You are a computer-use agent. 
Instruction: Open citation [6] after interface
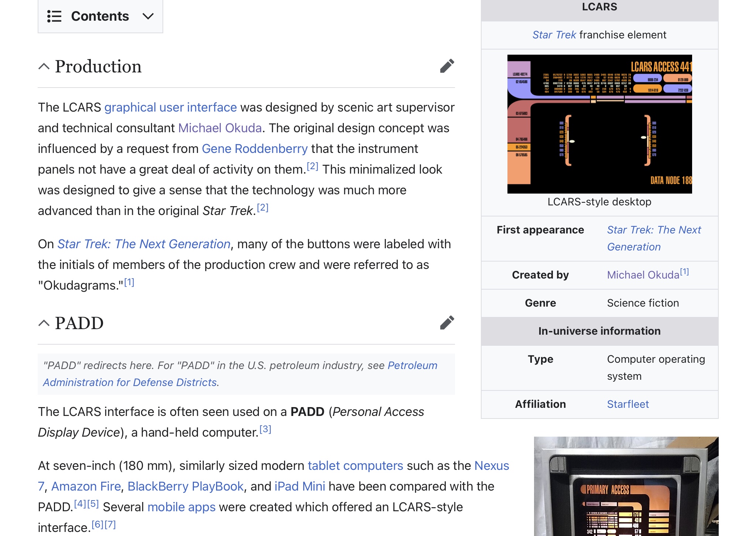(x=98, y=525)
